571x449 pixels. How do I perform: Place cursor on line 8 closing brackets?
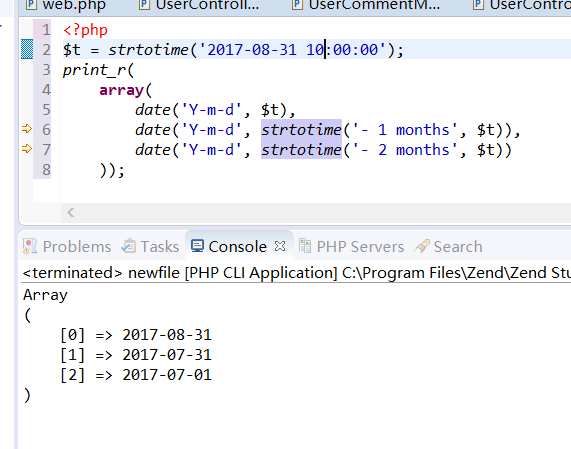[112, 170]
